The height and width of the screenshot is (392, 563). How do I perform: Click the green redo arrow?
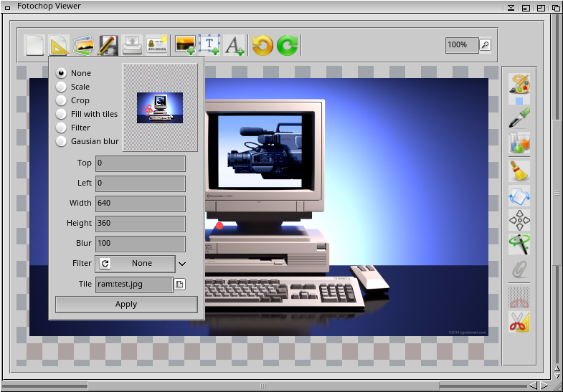tap(288, 46)
